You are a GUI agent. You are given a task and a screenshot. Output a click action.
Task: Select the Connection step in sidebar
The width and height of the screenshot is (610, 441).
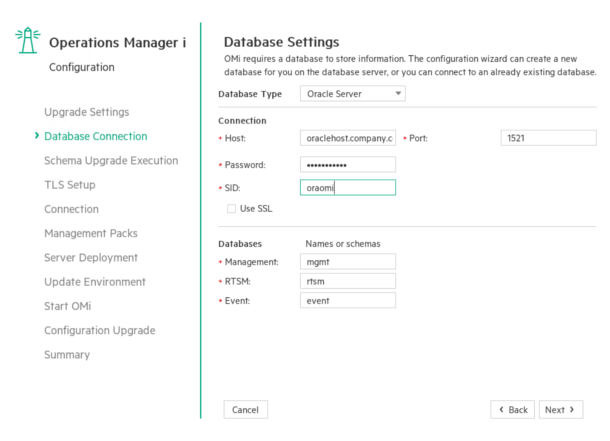pos(71,209)
